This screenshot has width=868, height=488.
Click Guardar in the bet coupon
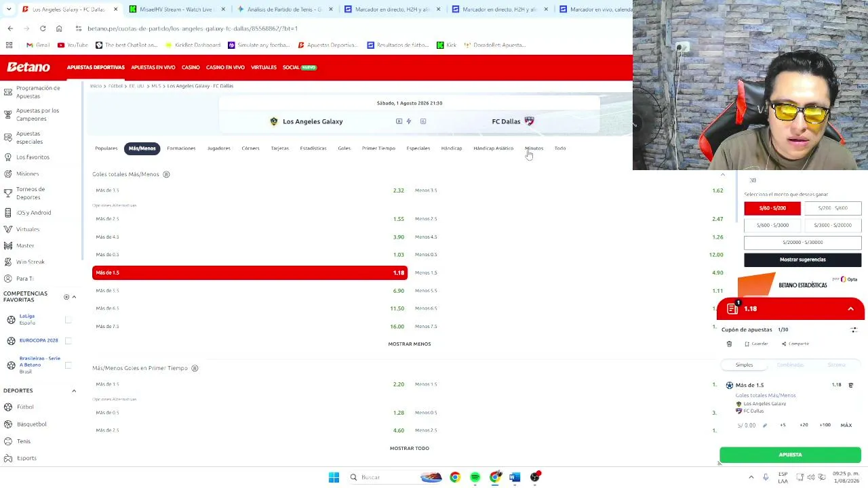click(755, 344)
